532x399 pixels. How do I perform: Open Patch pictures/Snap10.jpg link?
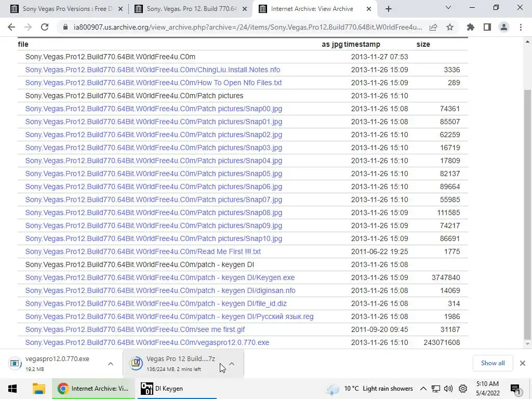154,238
